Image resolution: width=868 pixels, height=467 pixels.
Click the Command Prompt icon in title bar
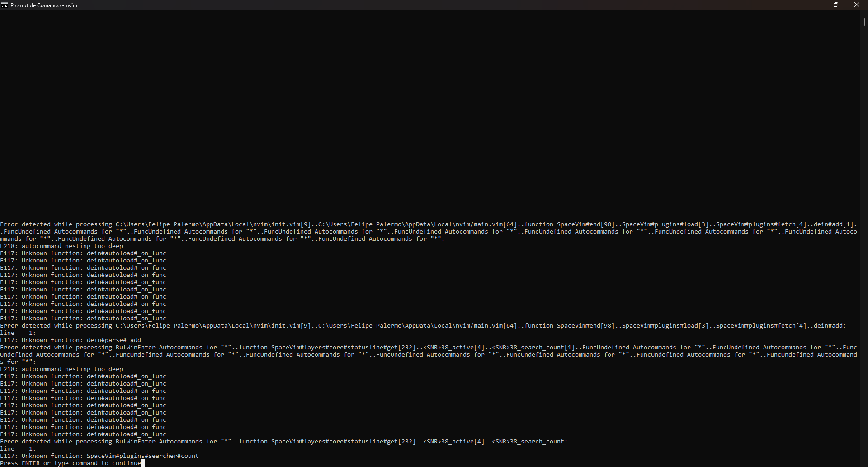[5, 5]
